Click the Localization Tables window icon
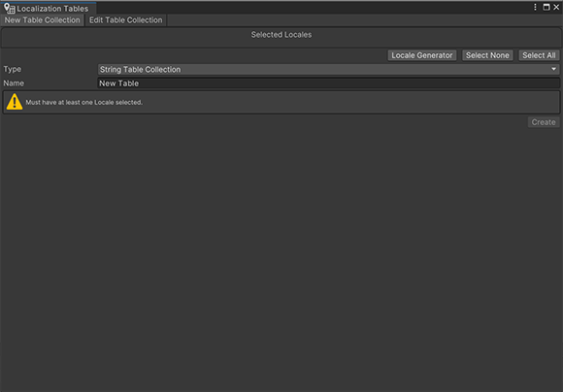The height and width of the screenshot is (392, 563). (x=10, y=8)
